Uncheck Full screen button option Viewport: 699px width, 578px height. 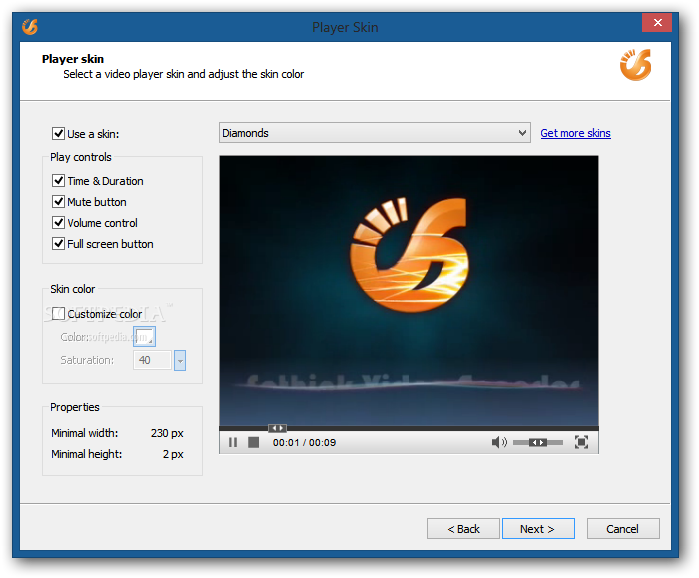[58, 243]
